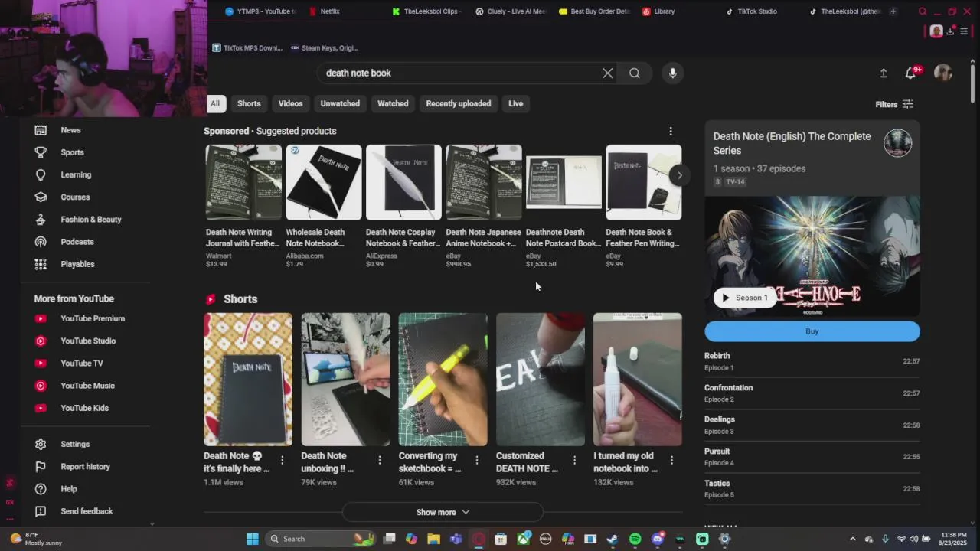
Task: Click the magnifier search button
Action: tap(635, 73)
